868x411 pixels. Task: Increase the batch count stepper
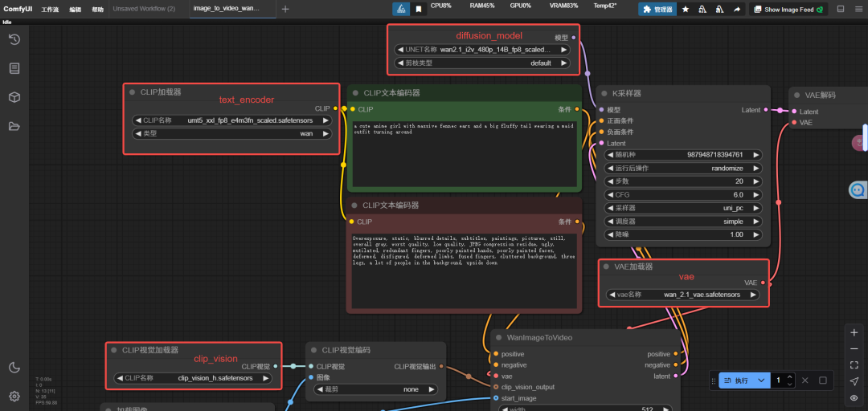click(x=790, y=377)
